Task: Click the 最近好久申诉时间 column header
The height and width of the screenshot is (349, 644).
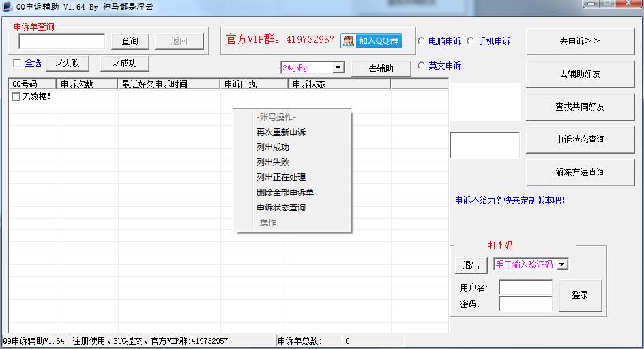Action: pos(169,84)
